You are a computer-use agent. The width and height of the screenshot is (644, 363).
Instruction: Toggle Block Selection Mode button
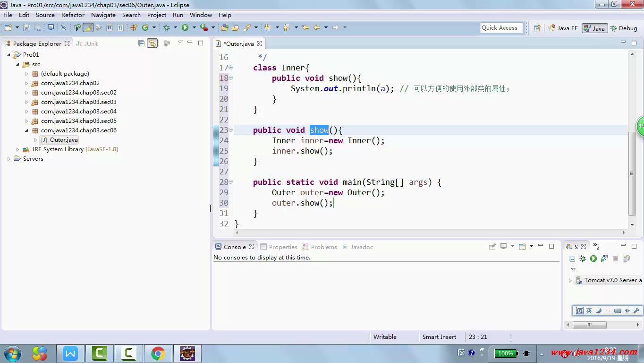tap(110, 27)
